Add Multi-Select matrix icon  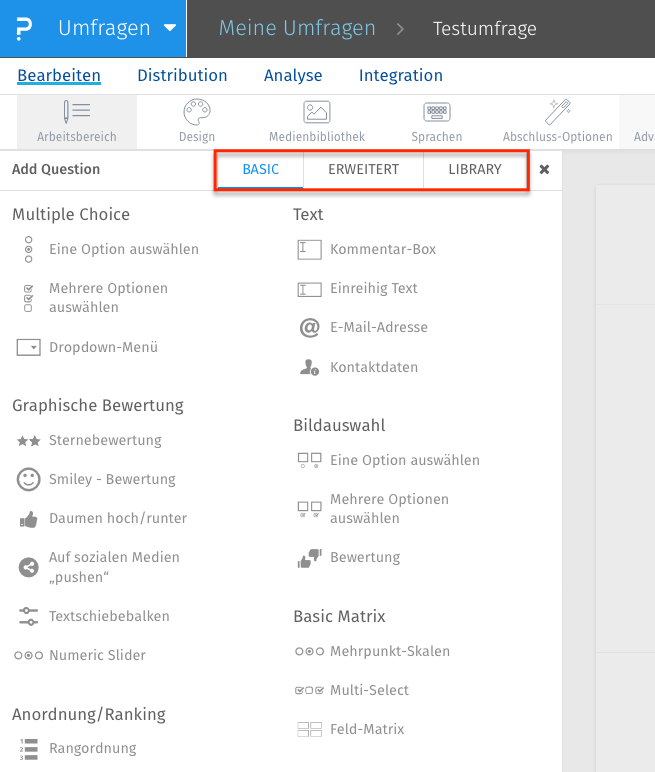[309, 690]
